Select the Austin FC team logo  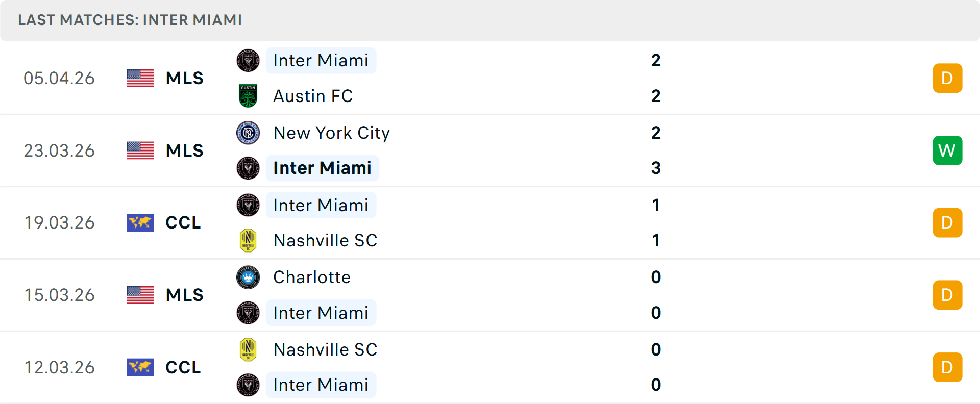click(x=248, y=96)
